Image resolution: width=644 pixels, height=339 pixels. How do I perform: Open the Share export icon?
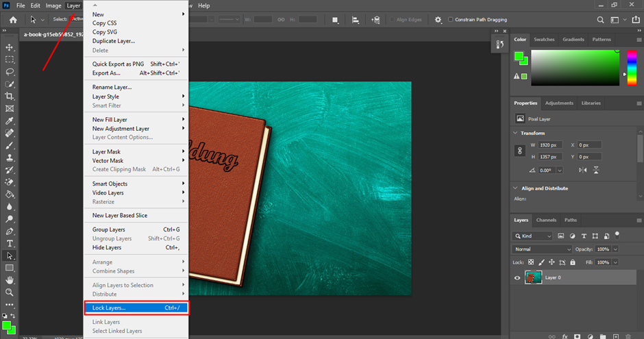[x=636, y=20]
